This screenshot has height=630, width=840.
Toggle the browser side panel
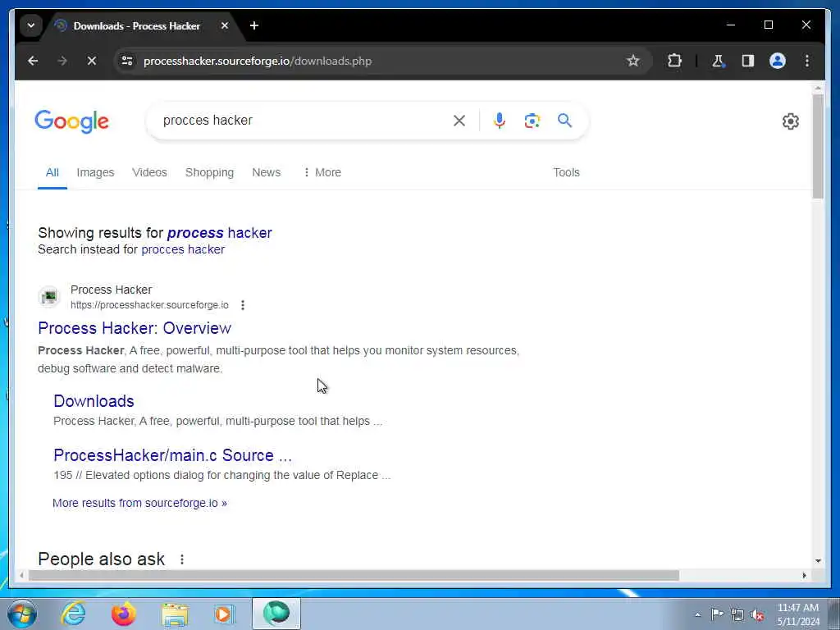point(748,61)
